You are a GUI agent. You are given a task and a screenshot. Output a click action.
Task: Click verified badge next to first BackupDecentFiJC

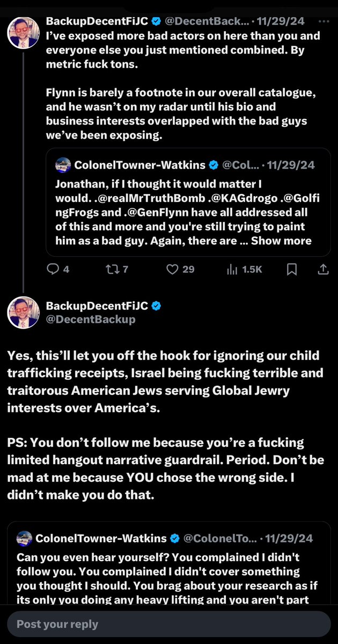tap(156, 22)
